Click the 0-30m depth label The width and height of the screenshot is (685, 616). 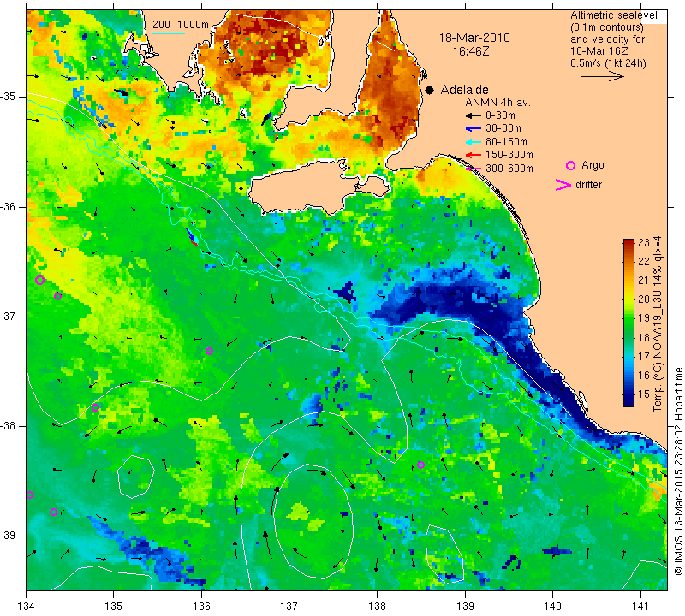click(500, 115)
